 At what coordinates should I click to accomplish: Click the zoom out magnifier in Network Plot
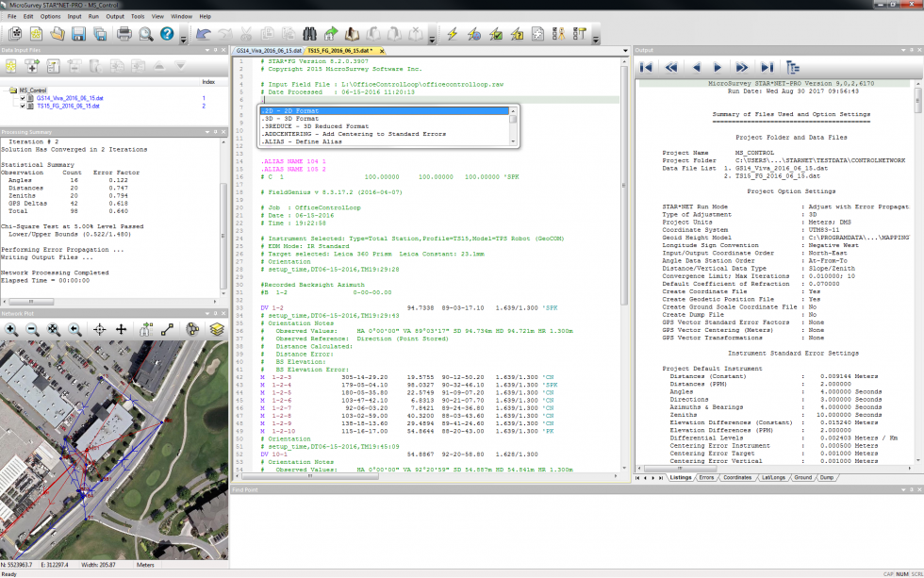click(33, 330)
